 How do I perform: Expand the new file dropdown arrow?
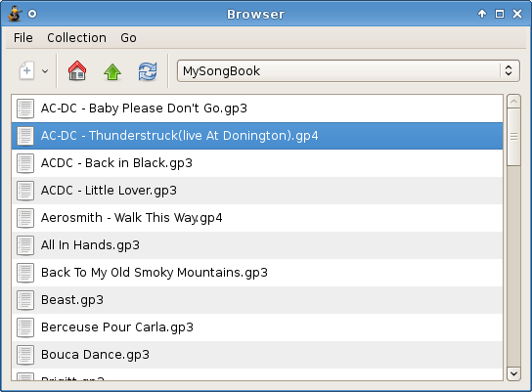click(x=45, y=71)
